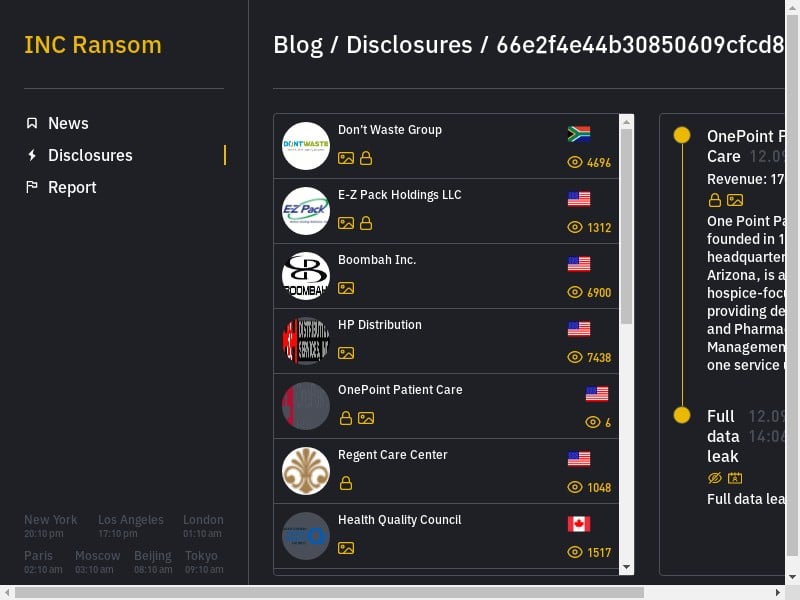The height and width of the screenshot is (600, 800).
Task: Click the Health Quality Council logo thumbnail
Action: pyautogui.click(x=306, y=536)
